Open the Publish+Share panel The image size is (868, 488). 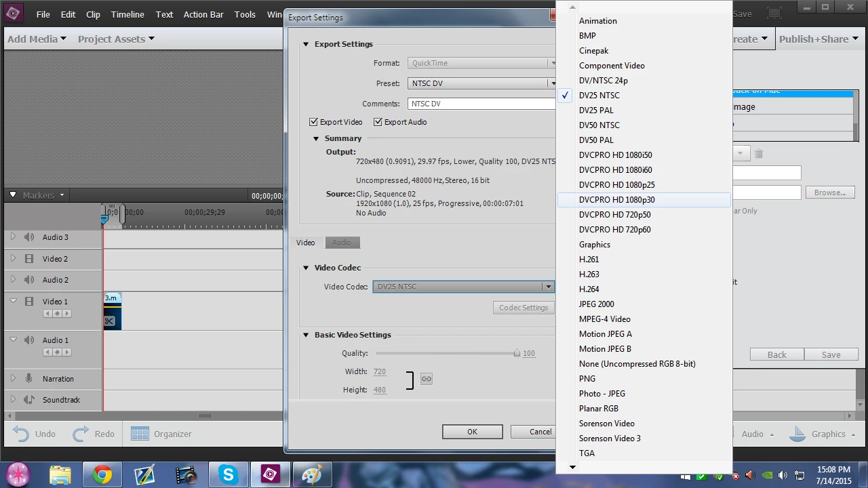[819, 39]
